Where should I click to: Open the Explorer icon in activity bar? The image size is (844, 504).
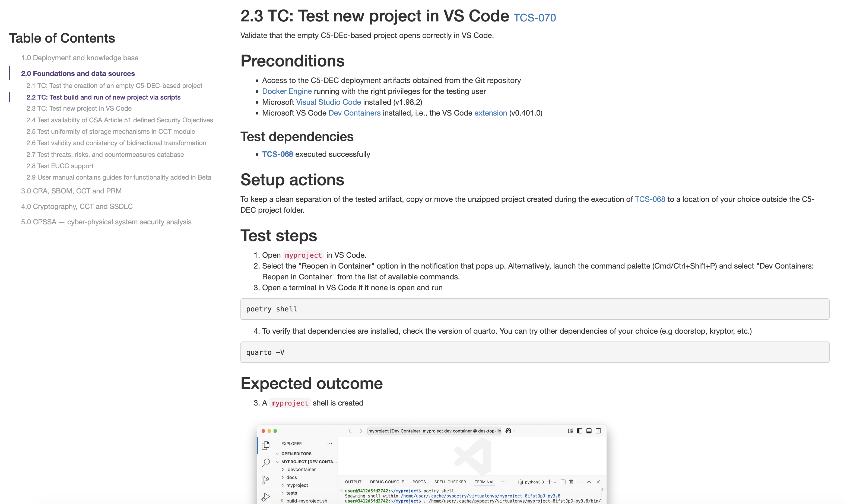(266, 445)
